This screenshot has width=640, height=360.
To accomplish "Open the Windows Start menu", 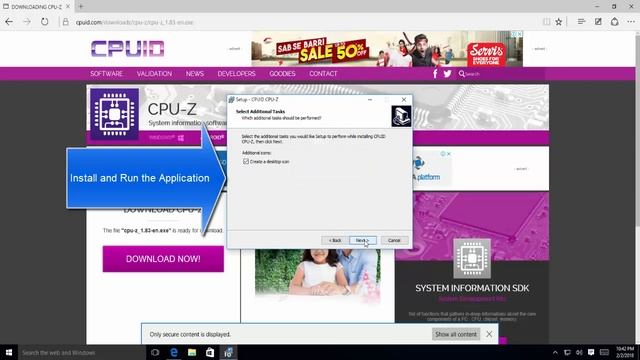I will tap(9, 353).
